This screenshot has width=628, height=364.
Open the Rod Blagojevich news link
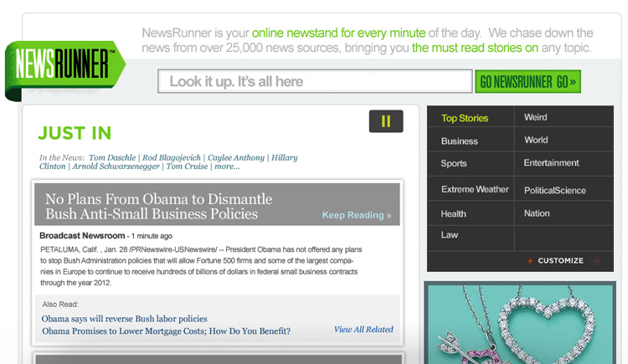coord(172,158)
